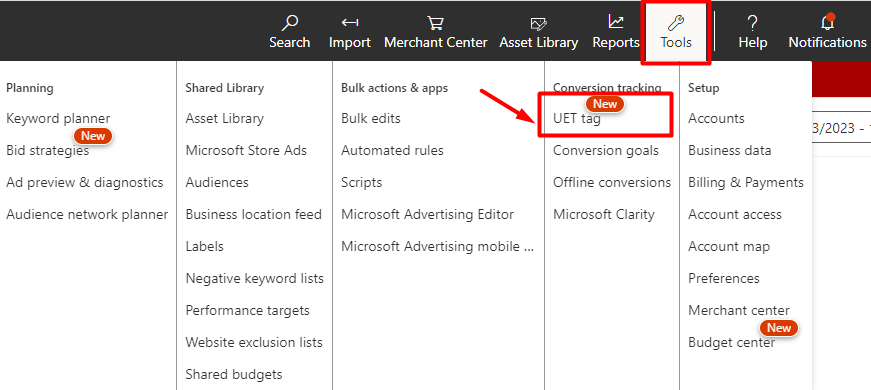Click the Planning column heading

[30, 88]
